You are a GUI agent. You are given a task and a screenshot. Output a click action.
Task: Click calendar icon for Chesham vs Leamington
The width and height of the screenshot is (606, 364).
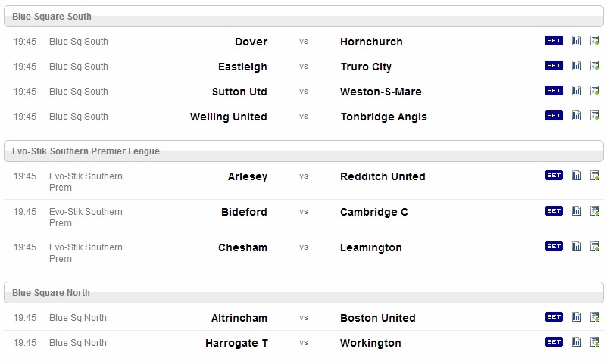point(595,246)
